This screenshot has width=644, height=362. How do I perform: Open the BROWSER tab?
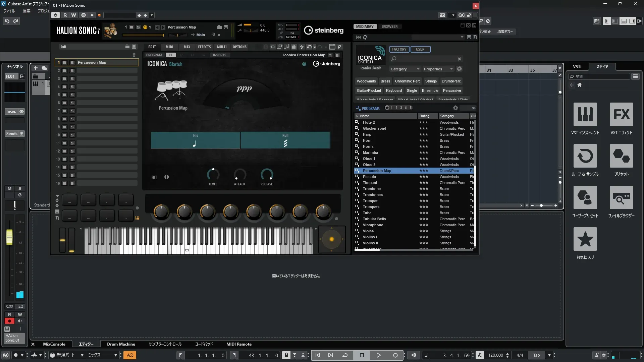click(389, 26)
